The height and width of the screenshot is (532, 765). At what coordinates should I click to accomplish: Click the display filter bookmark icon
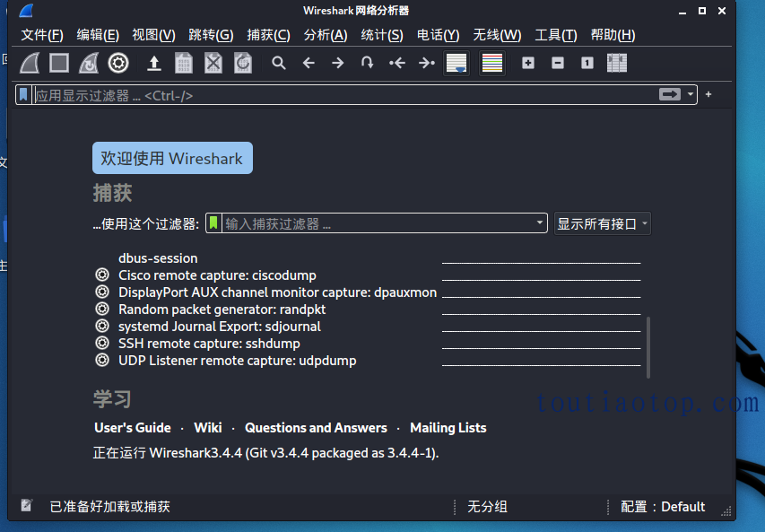coord(23,95)
